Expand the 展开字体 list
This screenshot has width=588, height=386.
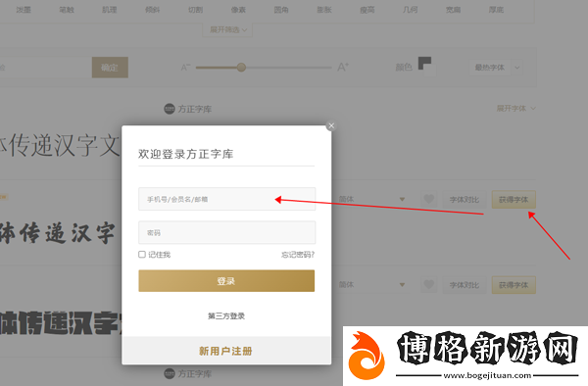pos(516,109)
